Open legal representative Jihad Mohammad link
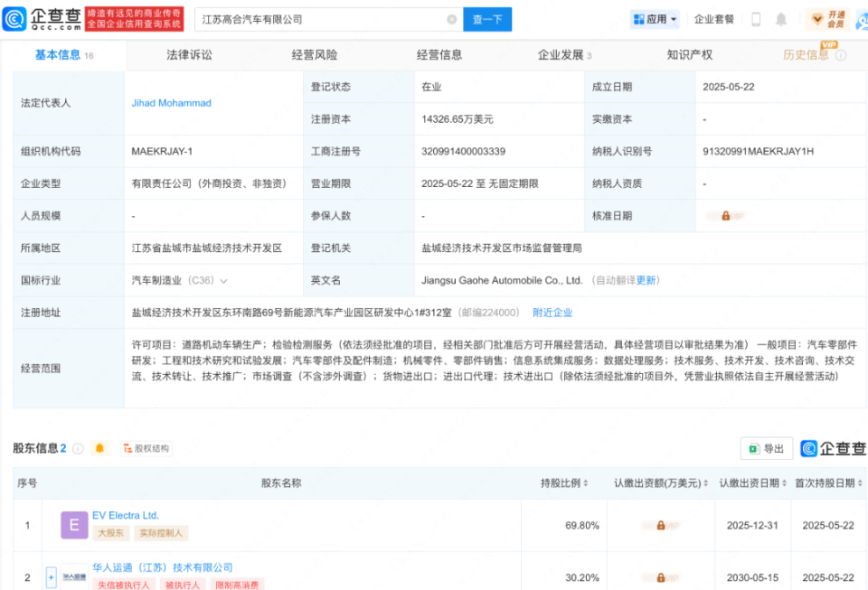Viewport: 868px width, 590px height. pos(171,103)
